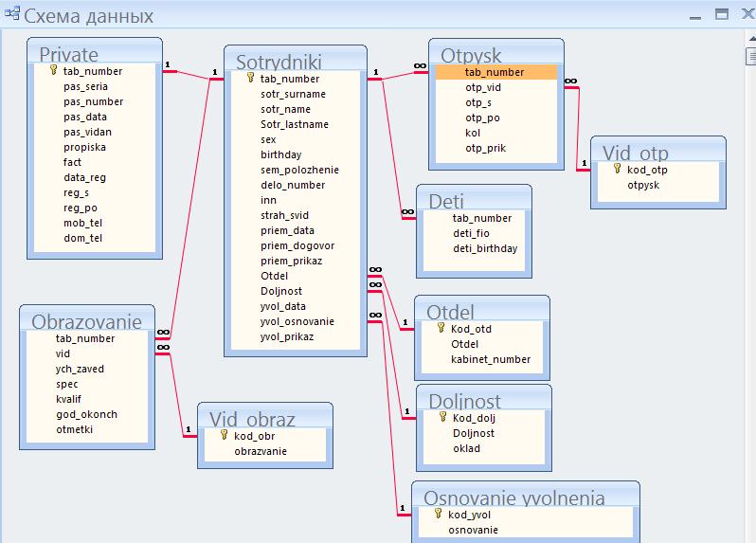Screen dimensions: 756x543
Task: Select the Doljnost table title bar
Action: tap(483, 398)
